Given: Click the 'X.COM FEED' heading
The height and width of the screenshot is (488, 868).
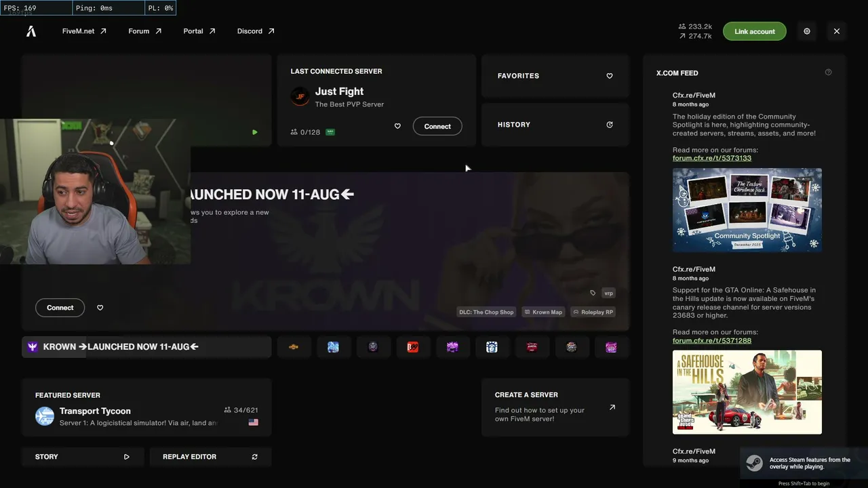Looking at the screenshot, I should [677, 73].
